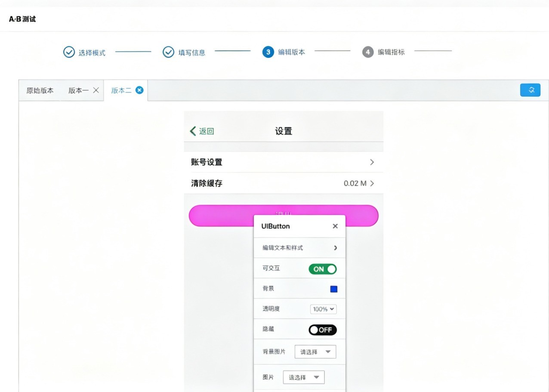Toggle the 可交互 ON switch
This screenshot has height=392, width=549.
tap(323, 269)
